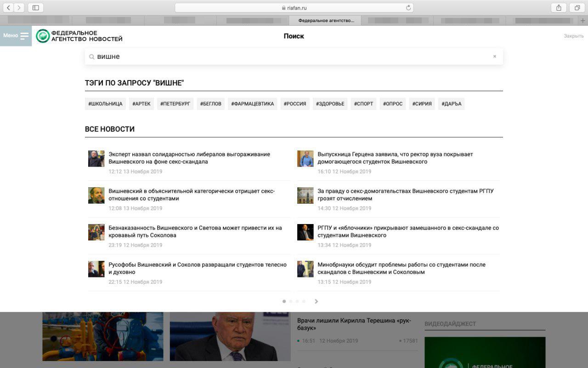Open 'Врачи лишили Кирилла Терешина' news item
Viewport: 588px width, 368px height.
pos(354,324)
